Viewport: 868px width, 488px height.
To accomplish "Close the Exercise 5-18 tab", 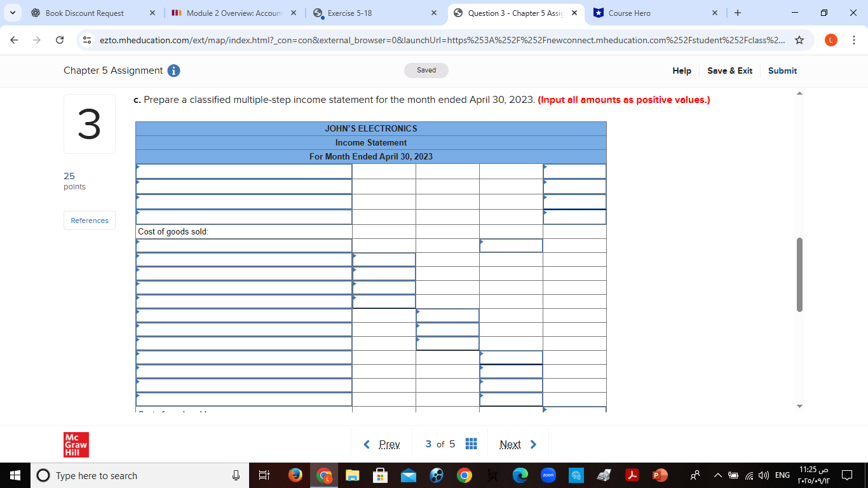I will point(433,13).
